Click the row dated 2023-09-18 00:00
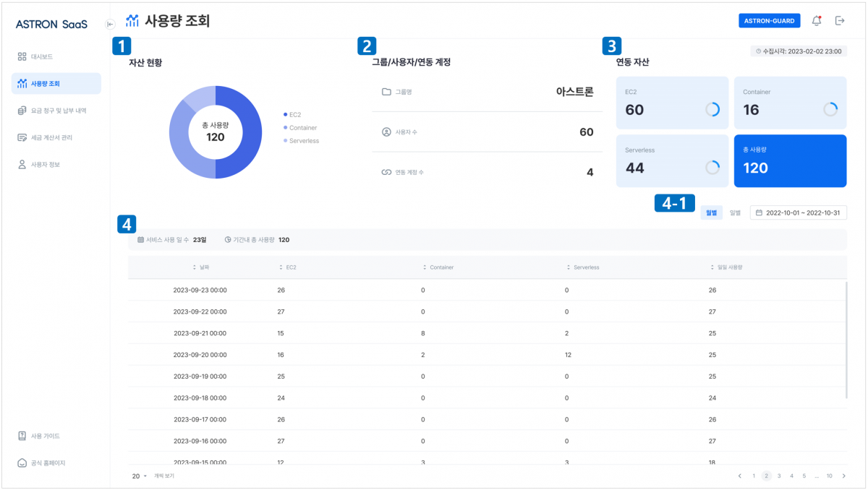 pyautogui.click(x=487, y=397)
